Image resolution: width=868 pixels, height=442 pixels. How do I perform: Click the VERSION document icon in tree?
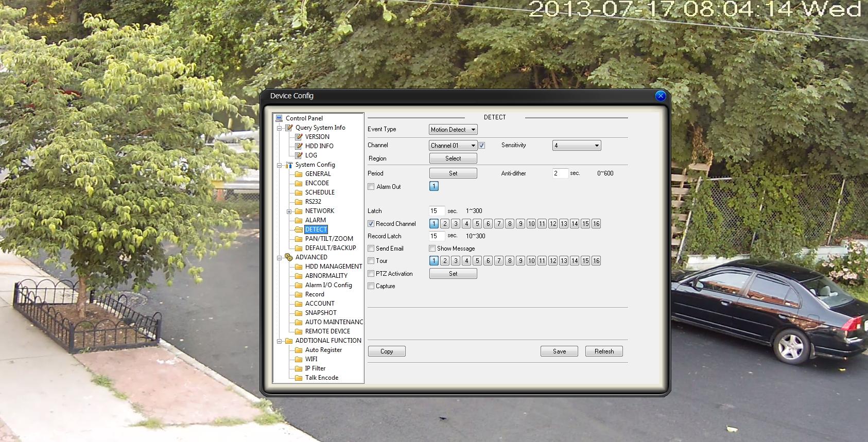click(299, 137)
